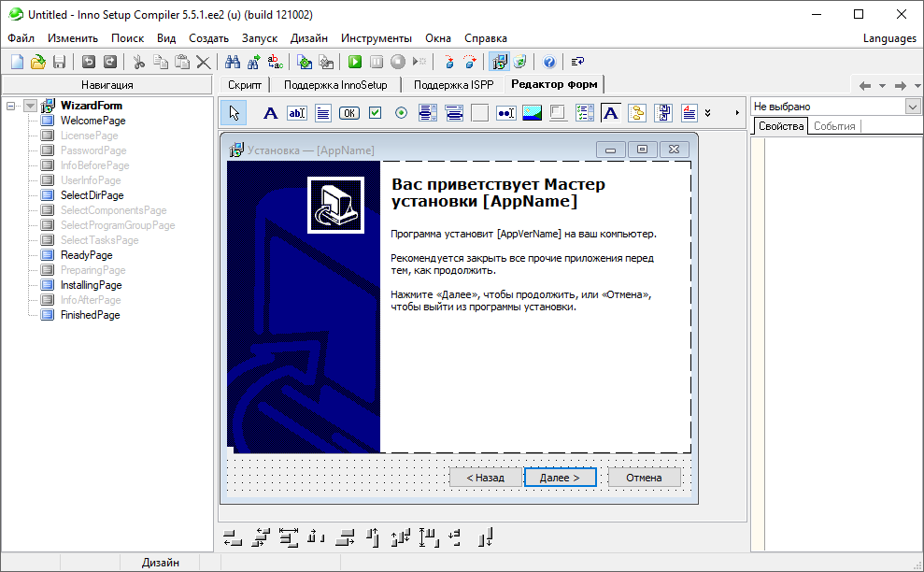The image size is (924, 572).
Task: Toggle the form designer toolbar button
Action: (499, 62)
